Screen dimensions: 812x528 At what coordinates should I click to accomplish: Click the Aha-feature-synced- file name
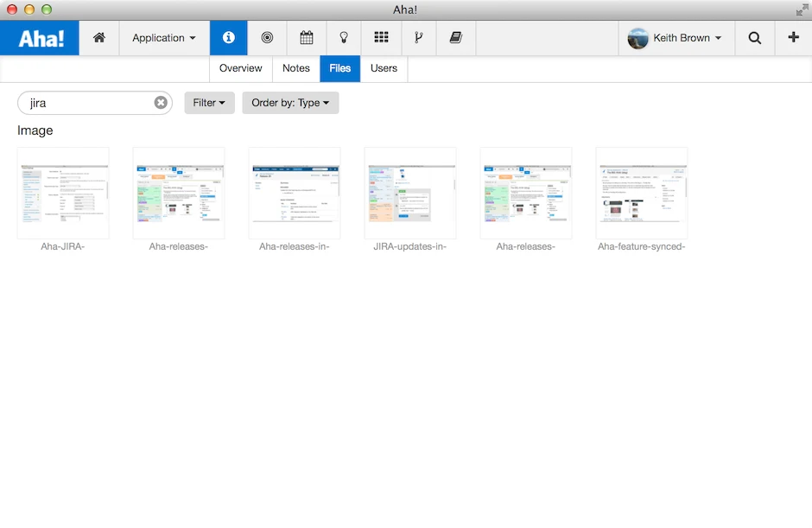[641, 246]
